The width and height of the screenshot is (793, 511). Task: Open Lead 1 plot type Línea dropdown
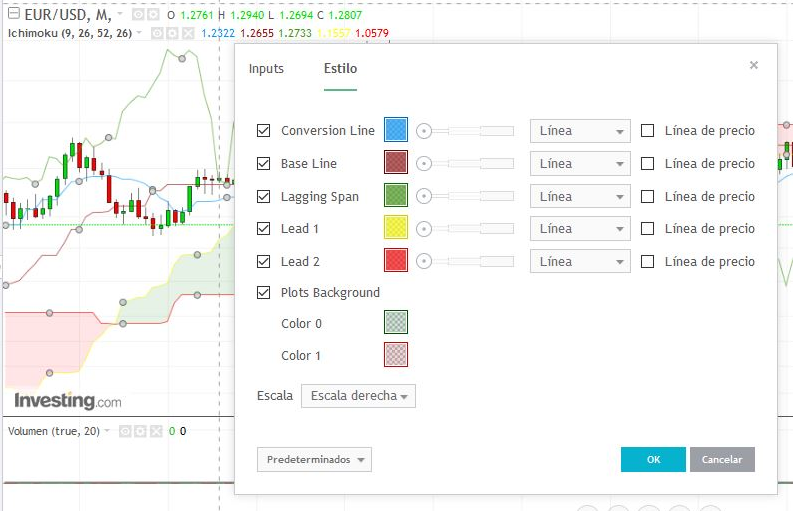(580, 229)
